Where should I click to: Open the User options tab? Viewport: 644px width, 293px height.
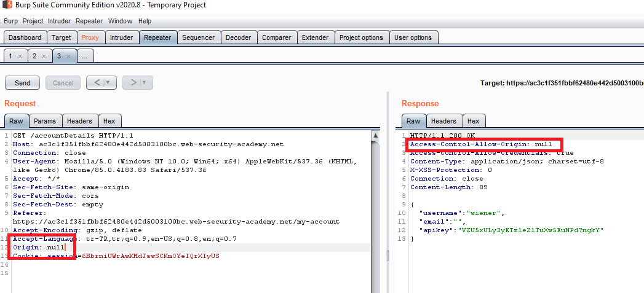[x=413, y=37]
